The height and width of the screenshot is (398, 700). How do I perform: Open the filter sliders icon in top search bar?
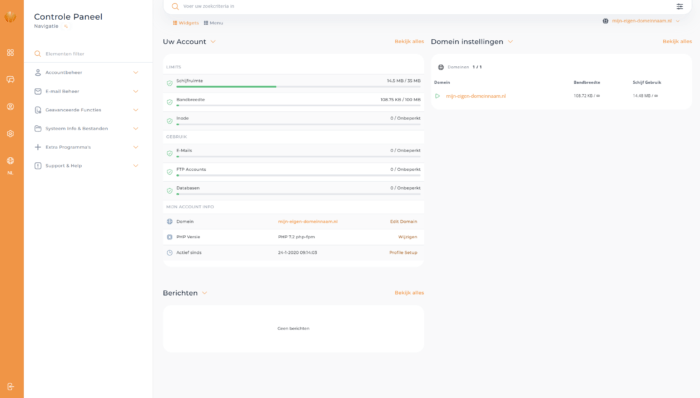click(x=679, y=6)
